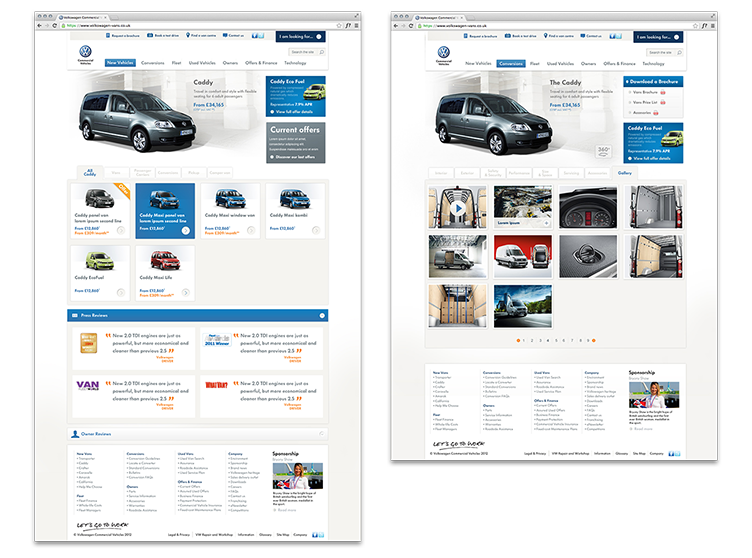Click the search magnifier in the left window
This screenshot has width=752, height=558.
(x=321, y=52)
